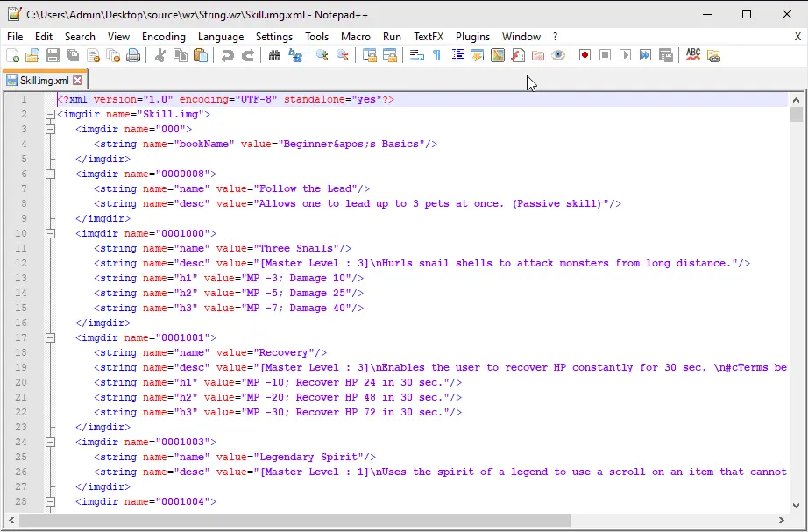Image resolution: width=808 pixels, height=532 pixels.
Task: Open Replace with the b-to-a icon
Action: tap(295, 56)
